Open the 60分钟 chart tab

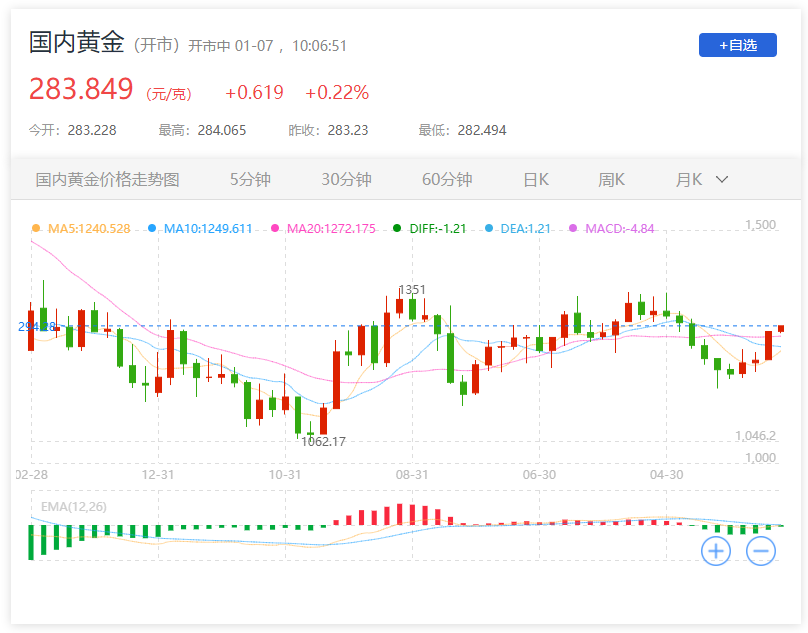[447, 180]
